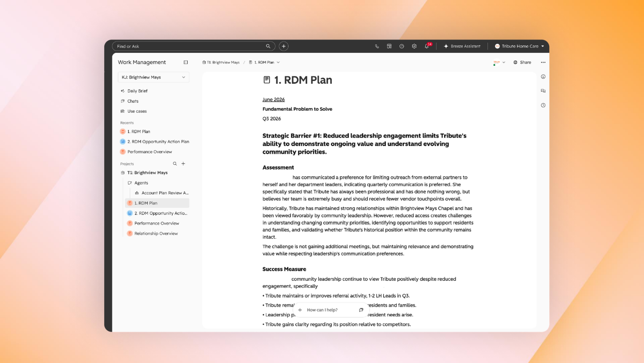Open notifications bell with 14 badge
The height and width of the screenshot is (363, 644).
(427, 46)
